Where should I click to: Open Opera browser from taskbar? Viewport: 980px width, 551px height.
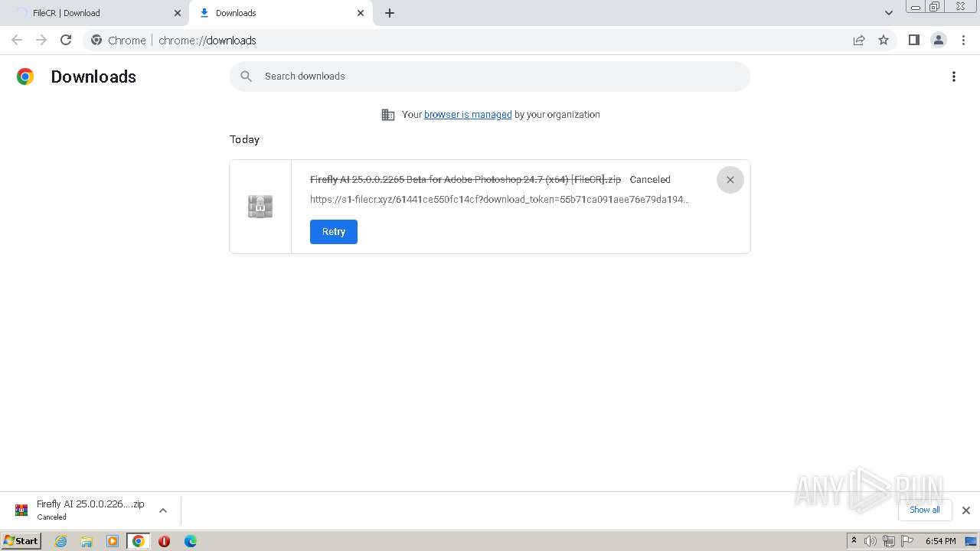click(x=164, y=541)
